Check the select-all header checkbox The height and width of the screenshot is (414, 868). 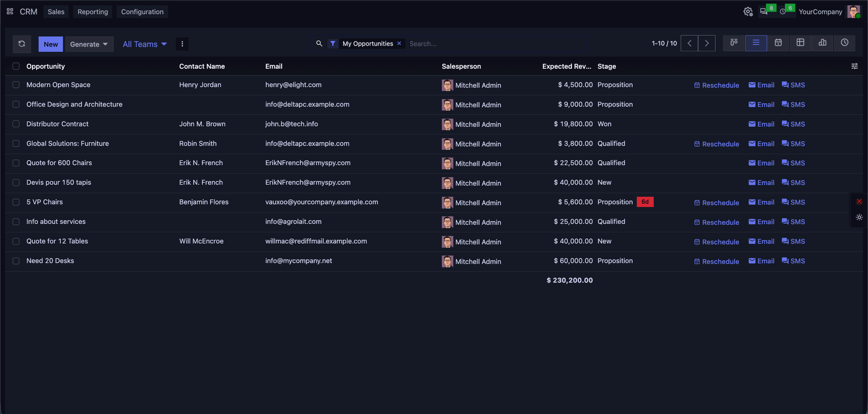coord(16,66)
